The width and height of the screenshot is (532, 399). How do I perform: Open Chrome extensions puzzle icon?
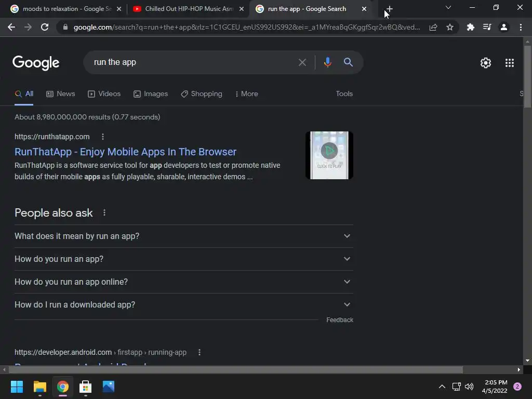(470, 27)
